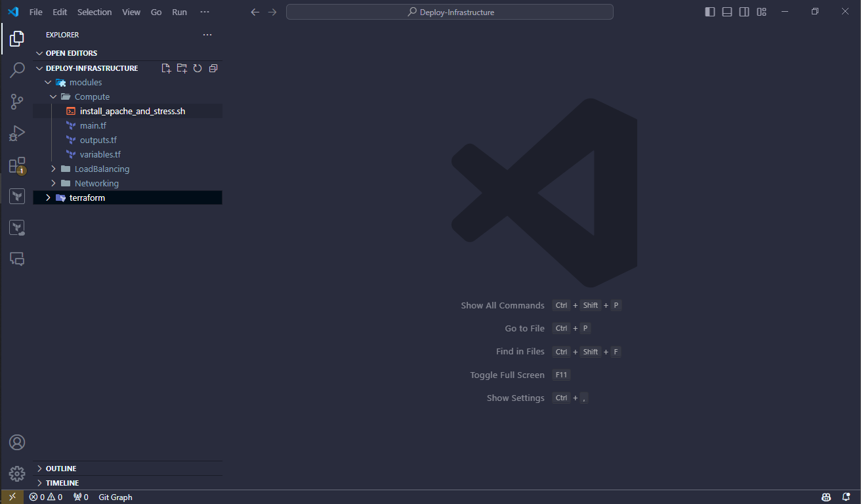Refresh the explorer tree

coord(198,68)
